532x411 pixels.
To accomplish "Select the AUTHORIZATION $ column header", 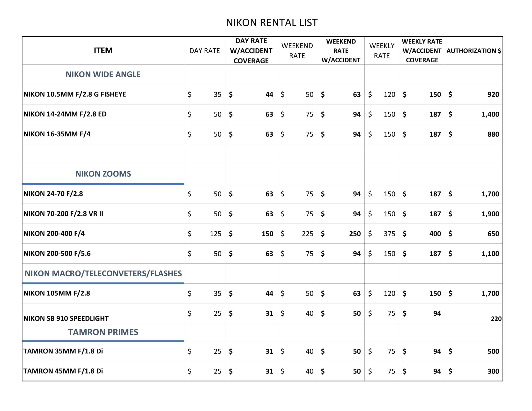I will tap(473, 51).
